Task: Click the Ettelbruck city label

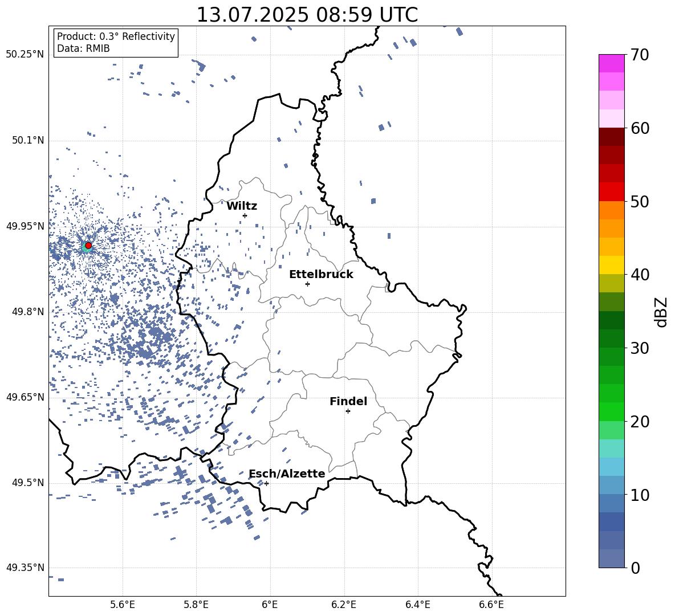Action: point(321,275)
